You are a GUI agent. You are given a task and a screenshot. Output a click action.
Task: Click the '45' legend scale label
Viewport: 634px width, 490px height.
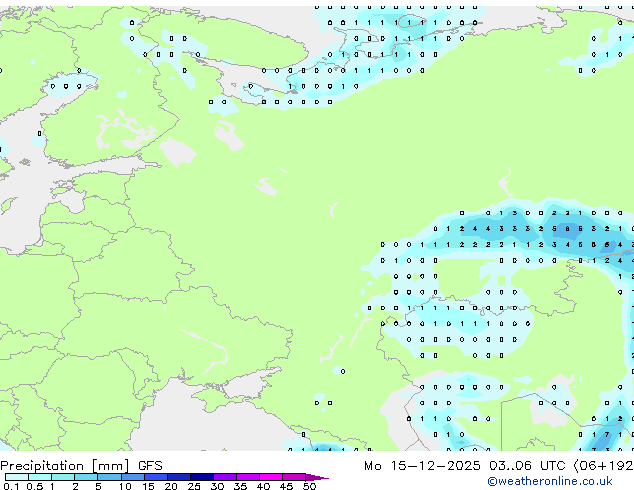[286, 486]
